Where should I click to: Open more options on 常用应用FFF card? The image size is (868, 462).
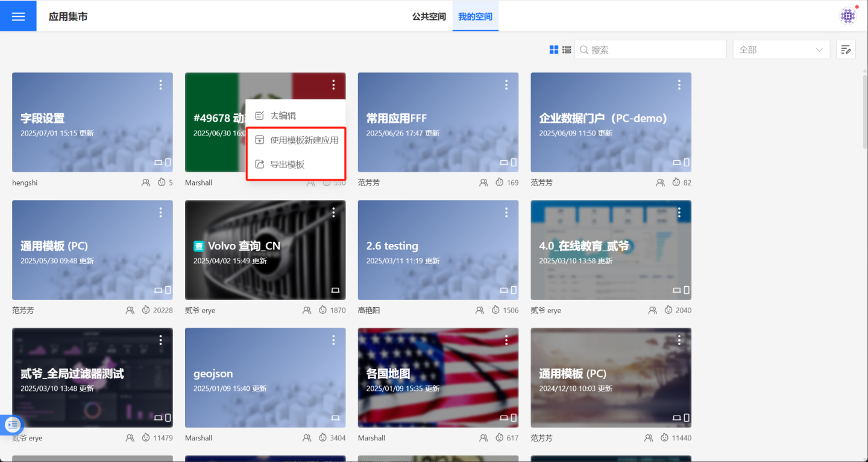point(506,85)
